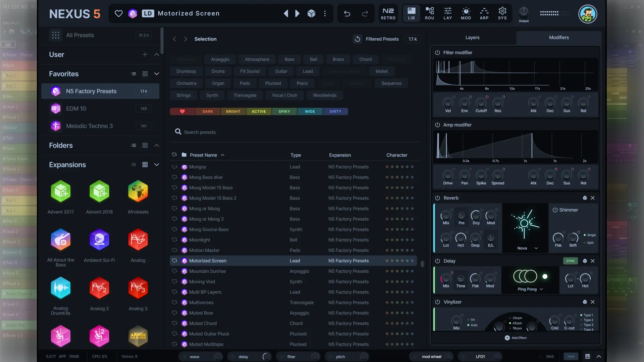
Task: Select the Shimmer Single mode
Action: (x=590, y=235)
